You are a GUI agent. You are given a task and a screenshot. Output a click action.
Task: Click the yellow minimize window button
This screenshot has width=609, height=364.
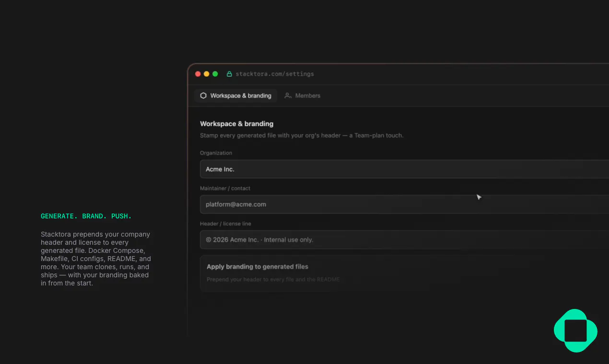click(207, 74)
